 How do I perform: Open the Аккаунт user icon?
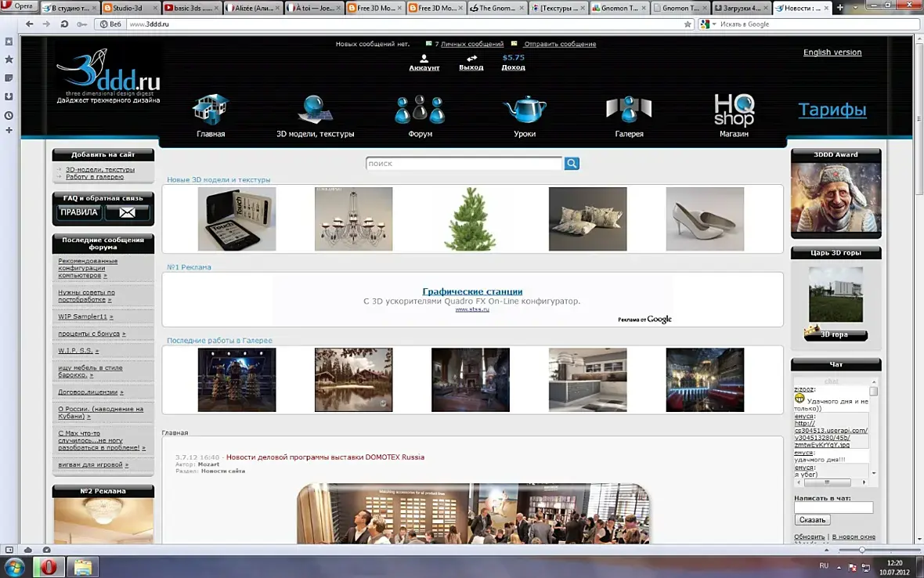pos(424,58)
